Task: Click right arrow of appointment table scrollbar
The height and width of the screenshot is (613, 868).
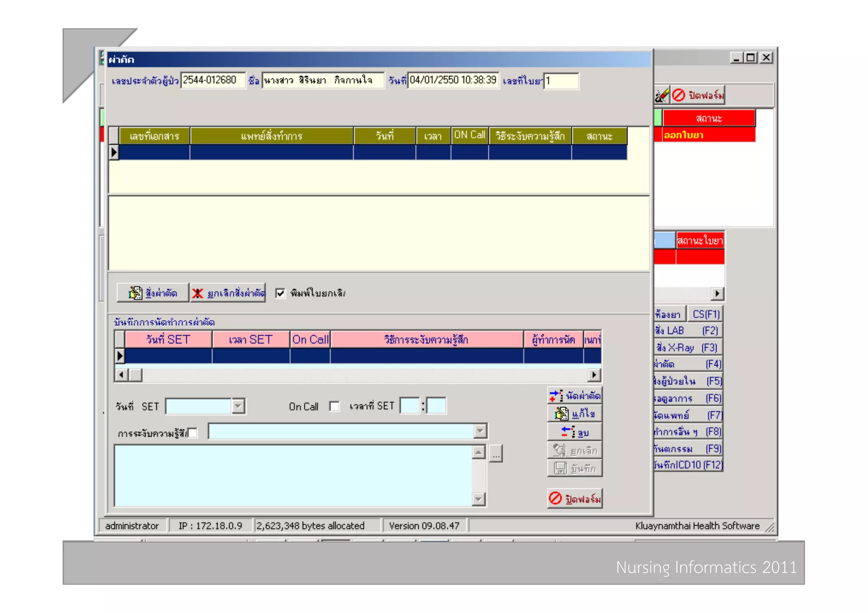Action: (x=594, y=374)
